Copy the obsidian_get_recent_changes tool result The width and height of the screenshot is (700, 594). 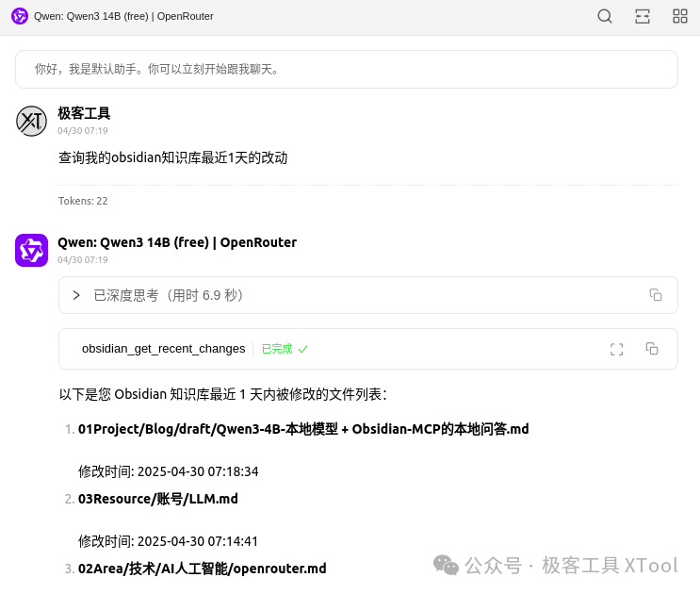pos(652,348)
